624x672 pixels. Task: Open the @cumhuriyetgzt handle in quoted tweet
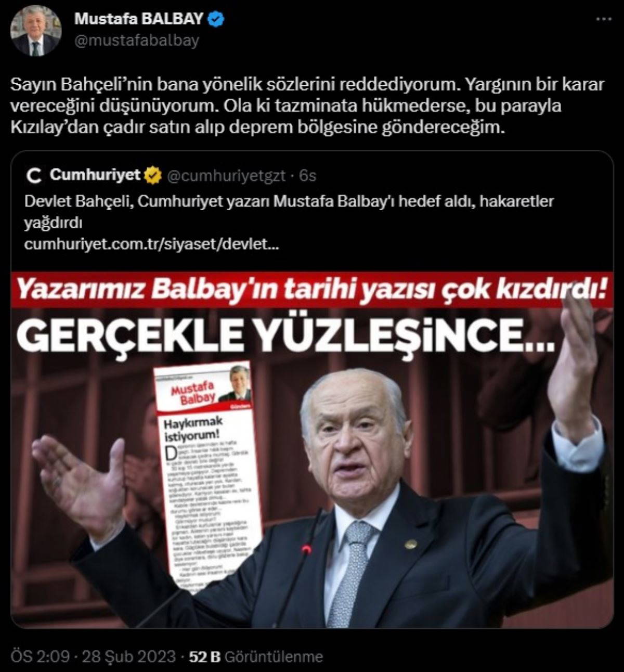pos(226,176)
